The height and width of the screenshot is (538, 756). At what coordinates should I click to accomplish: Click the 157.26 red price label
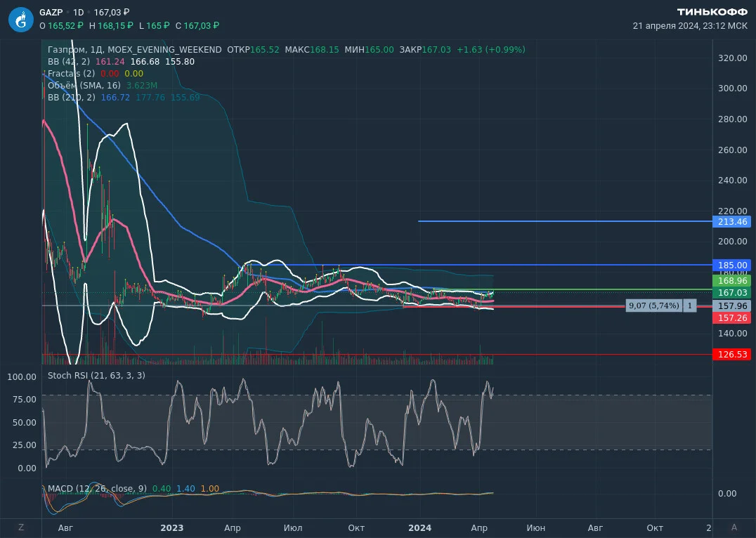tap(732, 318)
